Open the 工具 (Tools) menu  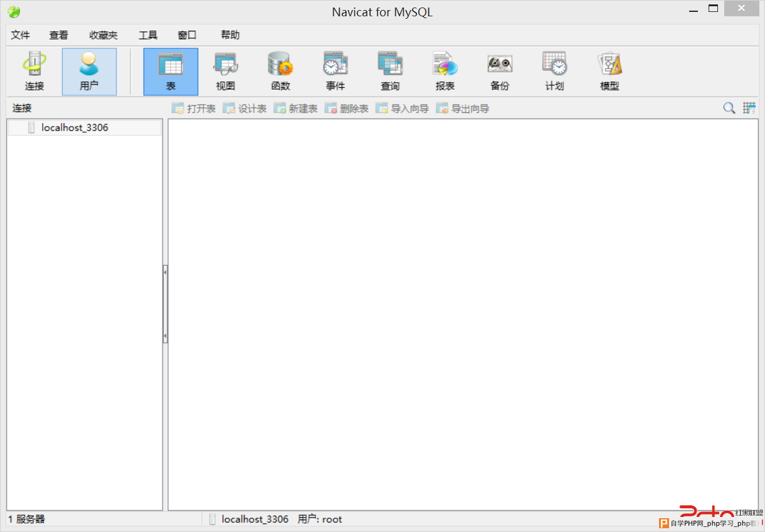click(148, 35)
